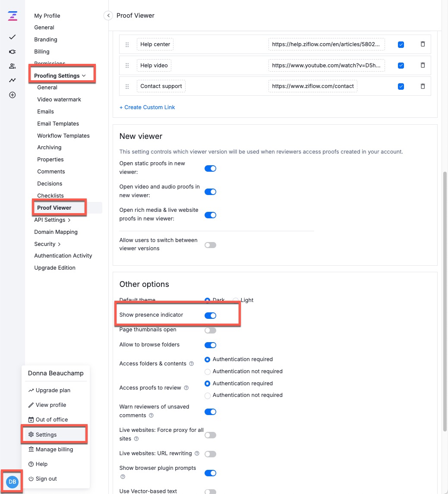Click the Ziflow logo icon

click(x=13, y=17)
